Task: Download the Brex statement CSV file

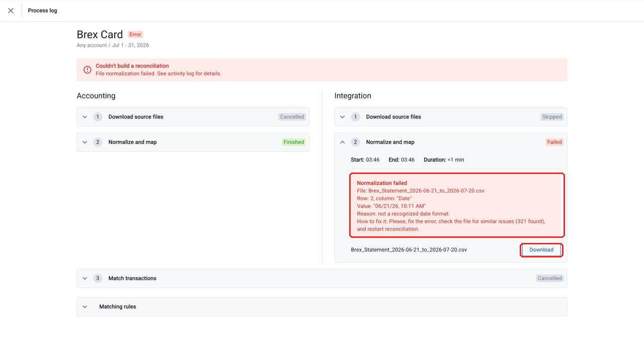Action: [541, 250]
